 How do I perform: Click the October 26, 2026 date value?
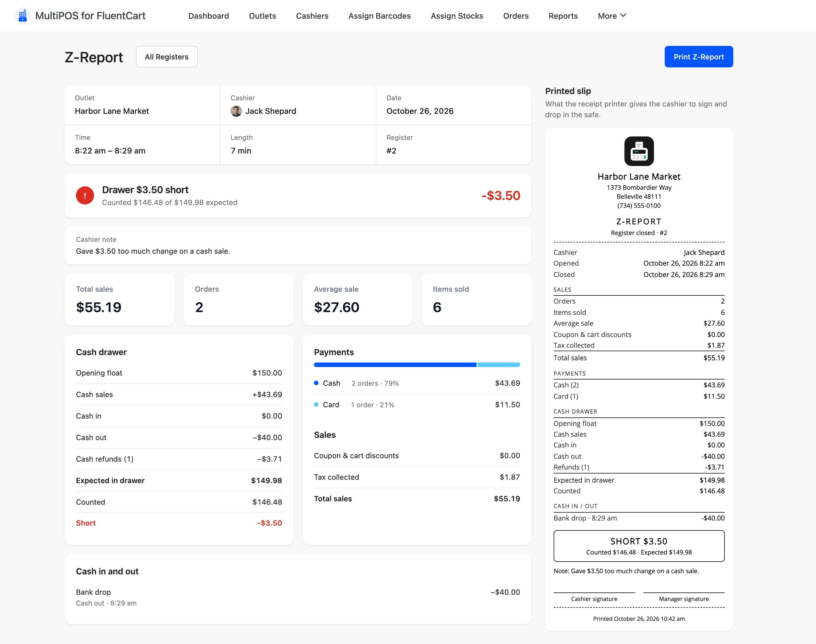coord(420,111)
